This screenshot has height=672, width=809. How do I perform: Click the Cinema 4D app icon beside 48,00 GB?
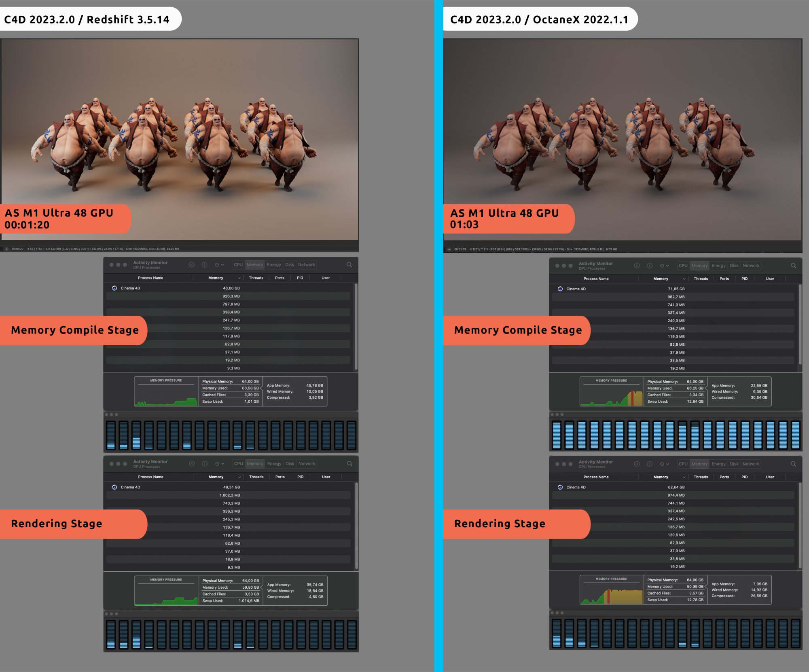tap(114, 288)
